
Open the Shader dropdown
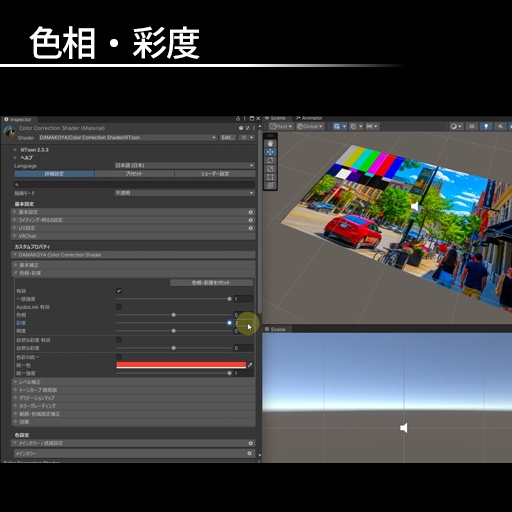(x=128, y=137)
